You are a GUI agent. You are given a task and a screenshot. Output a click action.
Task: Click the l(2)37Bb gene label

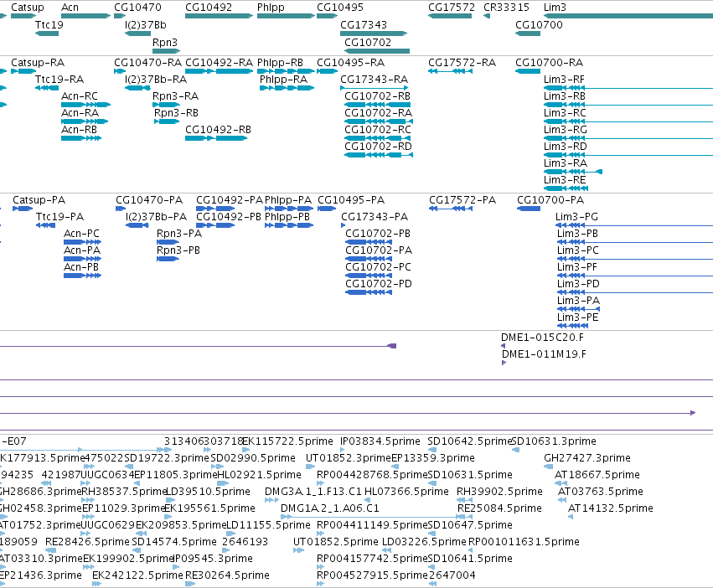tap(146, 24)
